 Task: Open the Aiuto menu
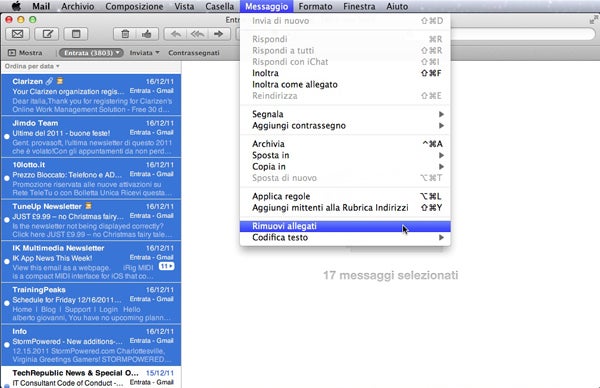(x=397, y=7)
